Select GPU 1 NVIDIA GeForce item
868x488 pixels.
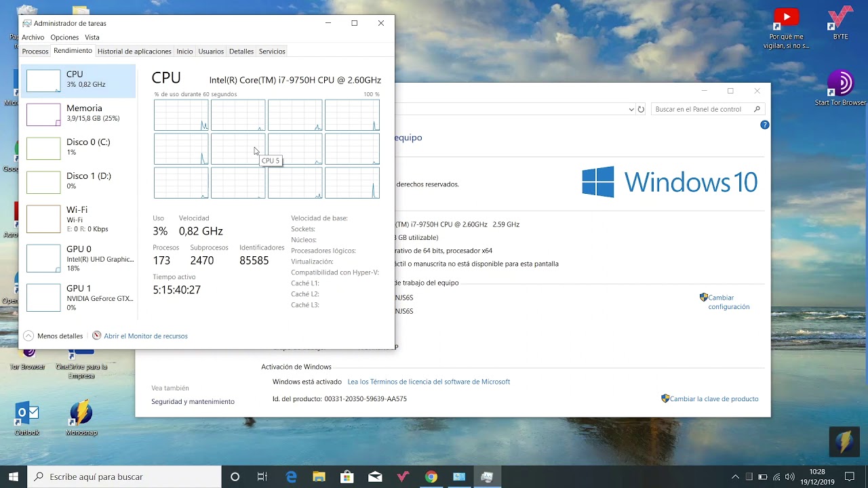coord(79,298)
